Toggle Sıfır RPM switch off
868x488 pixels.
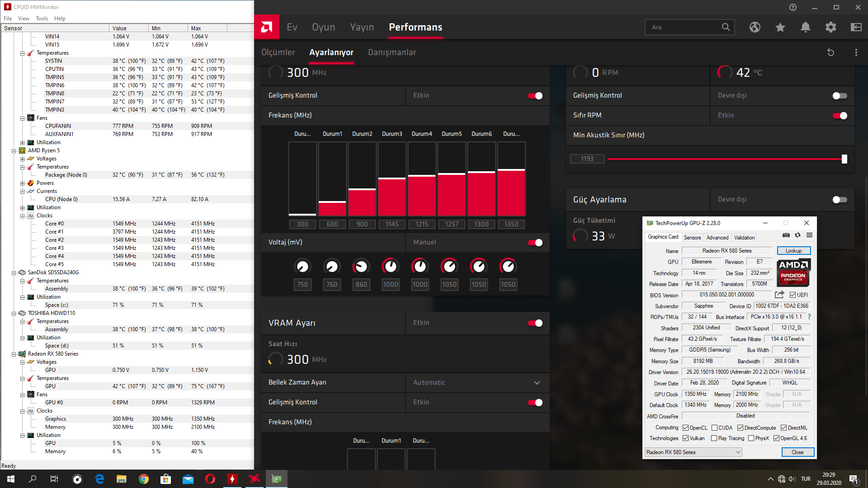tap(840, 116)
